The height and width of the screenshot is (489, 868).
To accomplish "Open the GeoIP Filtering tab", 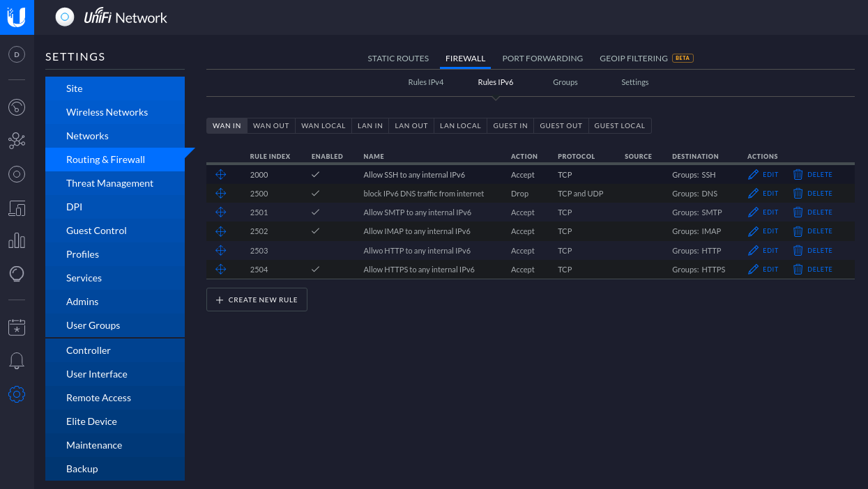I will tap(634, 59).
